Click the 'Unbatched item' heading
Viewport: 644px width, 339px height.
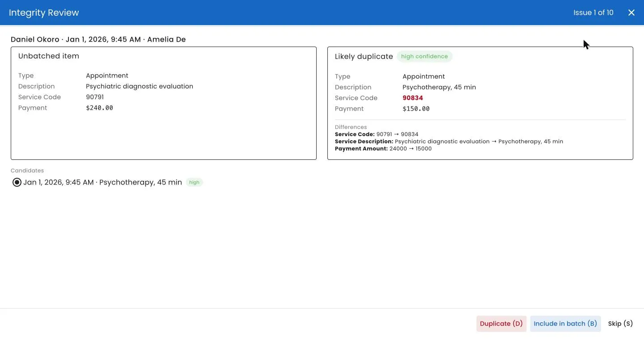pos(49,56)
